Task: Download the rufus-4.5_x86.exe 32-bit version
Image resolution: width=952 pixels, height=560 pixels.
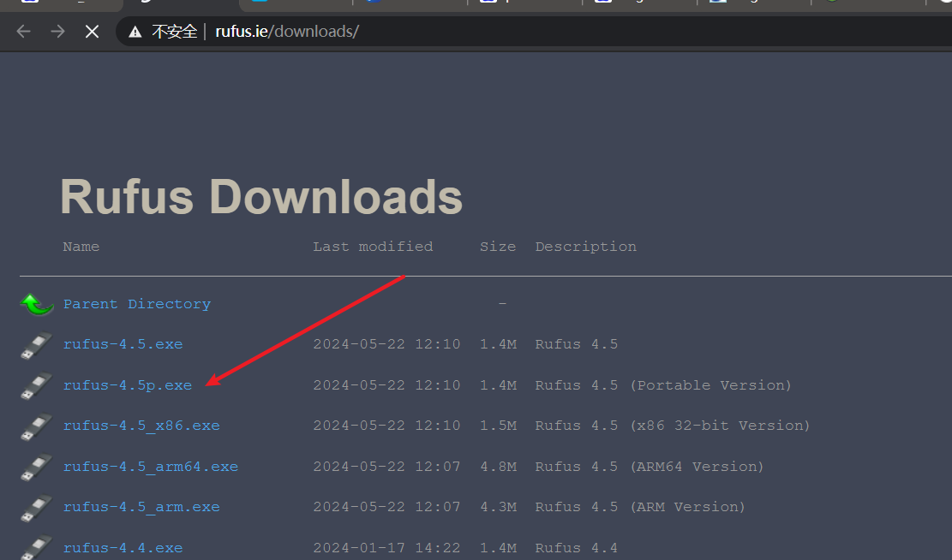Action: pyautogui.click(x=141, y=426)
